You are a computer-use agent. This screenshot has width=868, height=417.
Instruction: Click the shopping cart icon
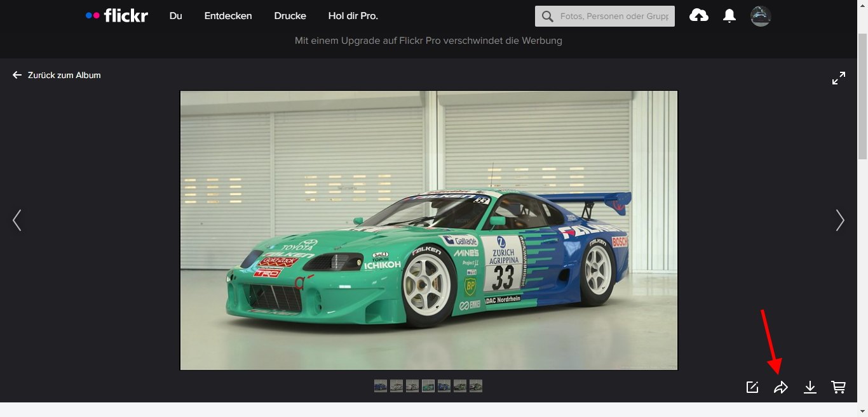[838, 387]
